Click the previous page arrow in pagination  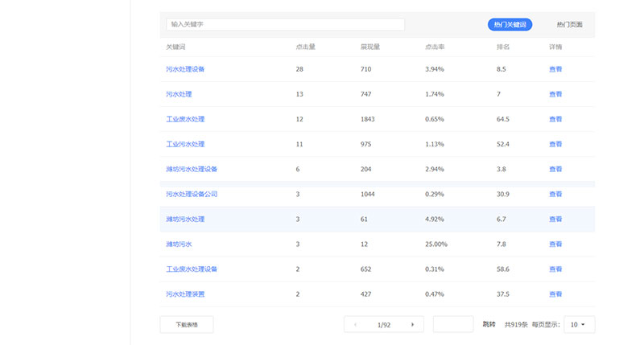pos(357,325)
